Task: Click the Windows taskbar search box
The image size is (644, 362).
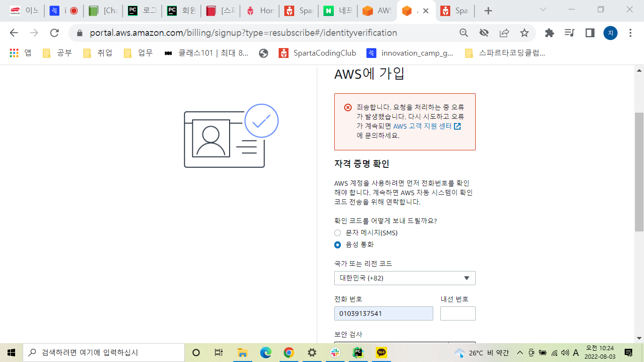Action: click(104, 353)
